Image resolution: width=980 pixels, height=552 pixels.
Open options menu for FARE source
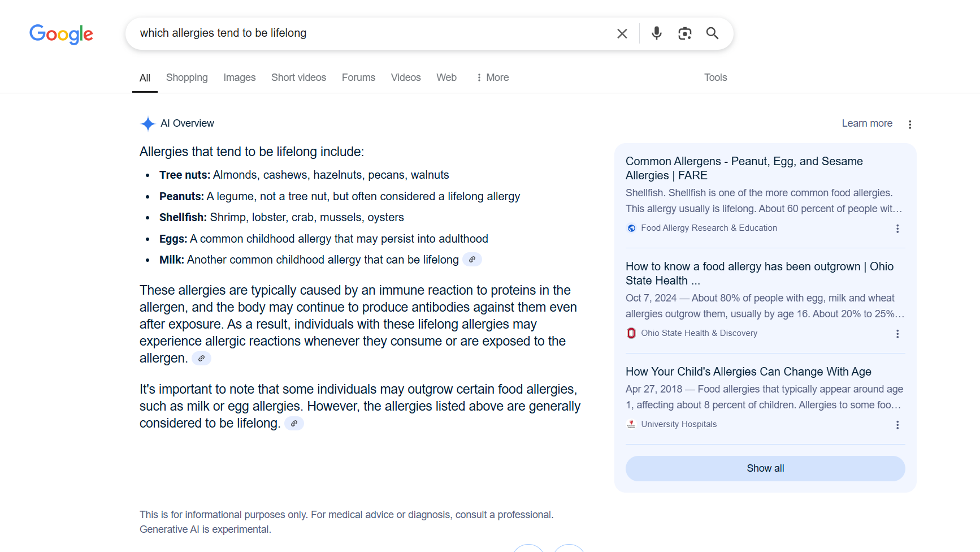[x=897, y=228]
